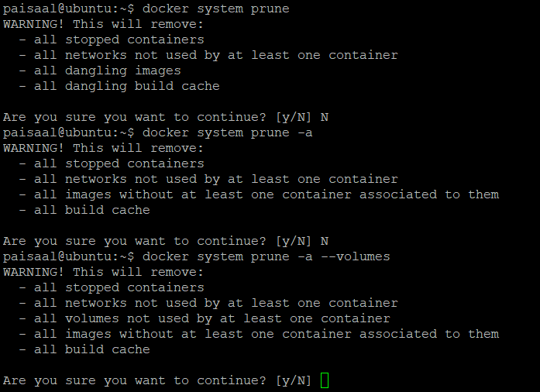Click the first 'docker system prune' command text
Image resolution: width=540 pixels, height=392 pixels.
(x=216, y=9)
